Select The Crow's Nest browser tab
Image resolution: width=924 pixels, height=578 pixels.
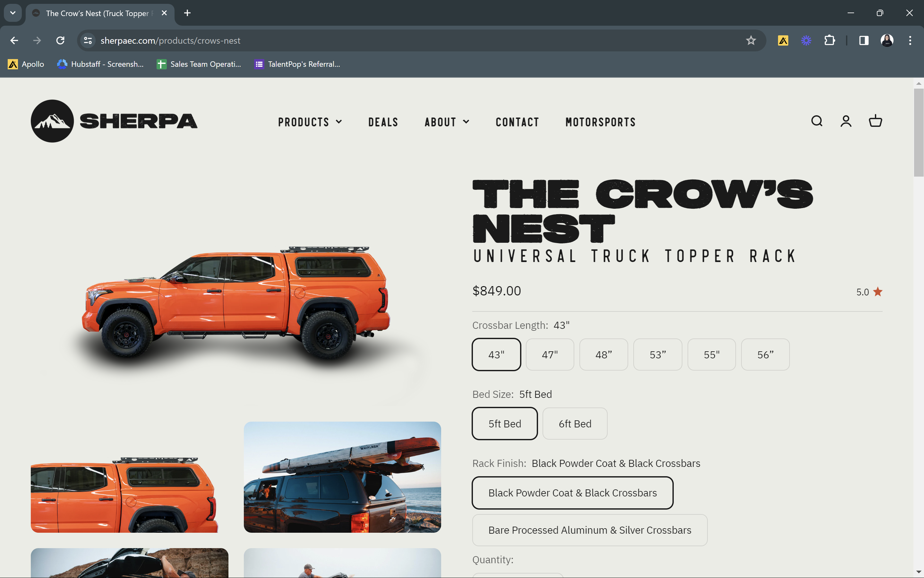100,13
